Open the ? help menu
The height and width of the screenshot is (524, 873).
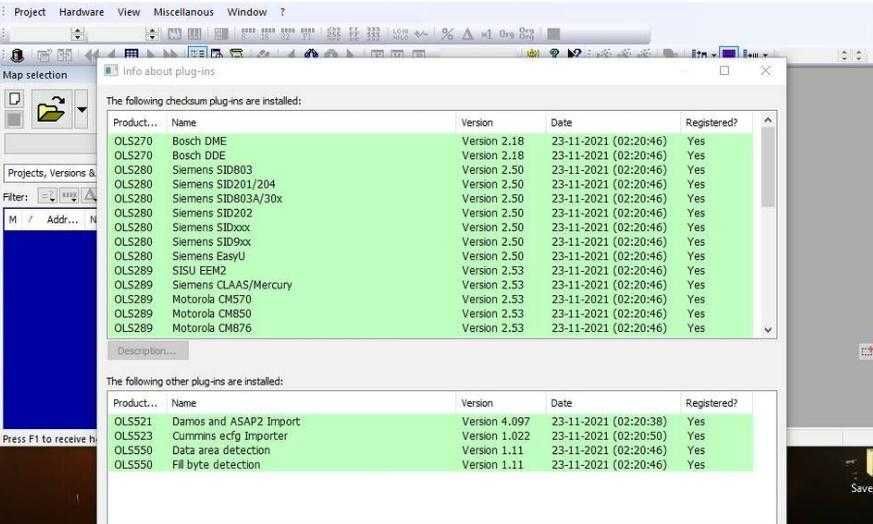tap(282, 12)
